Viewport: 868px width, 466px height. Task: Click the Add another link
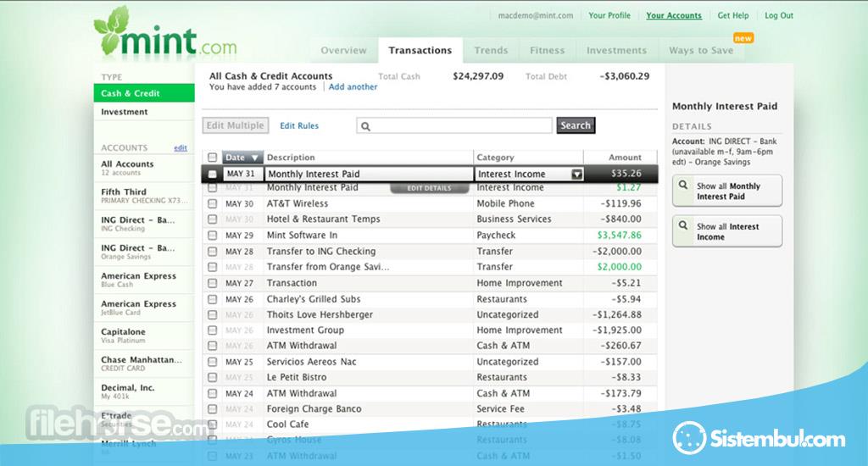pos(353,87)
